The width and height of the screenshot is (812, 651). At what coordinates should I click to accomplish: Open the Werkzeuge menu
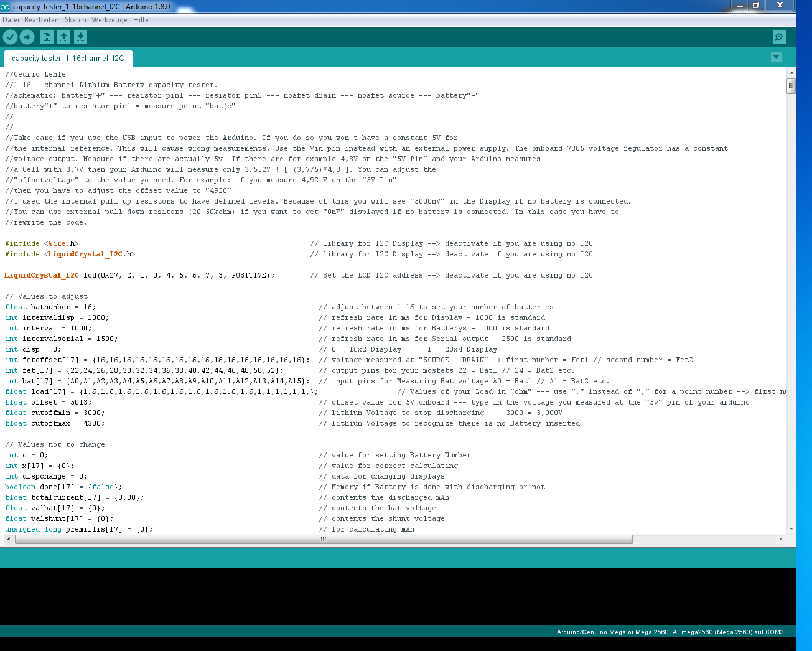pos(110,20)
